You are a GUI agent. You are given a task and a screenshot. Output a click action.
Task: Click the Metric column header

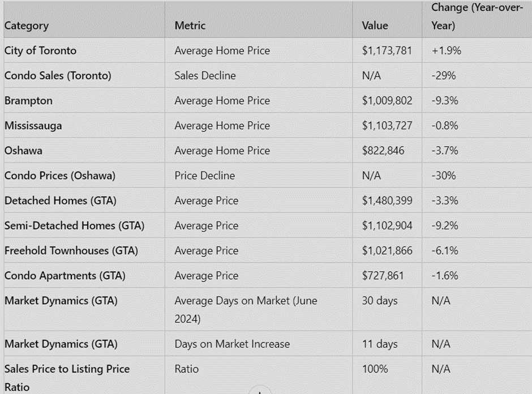190,25
